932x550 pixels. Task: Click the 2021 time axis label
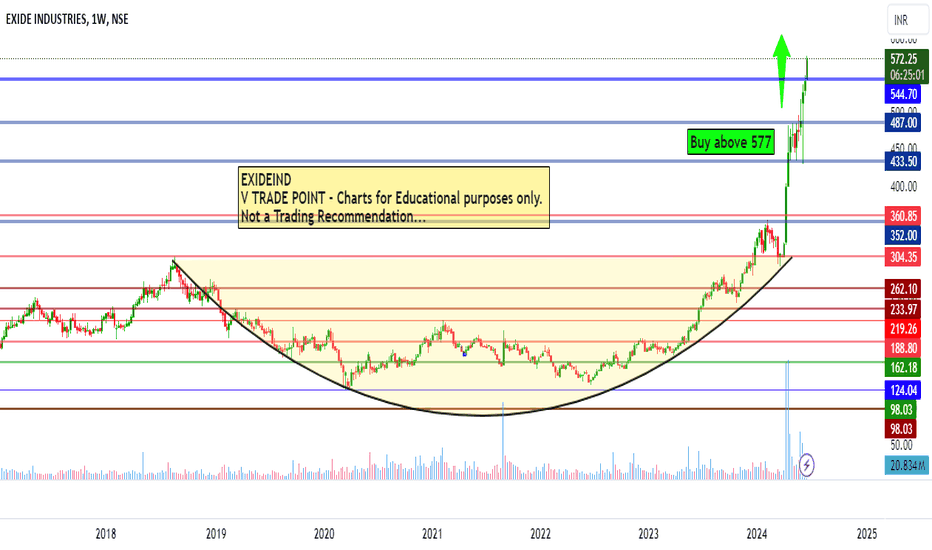[x=432, y=533]
